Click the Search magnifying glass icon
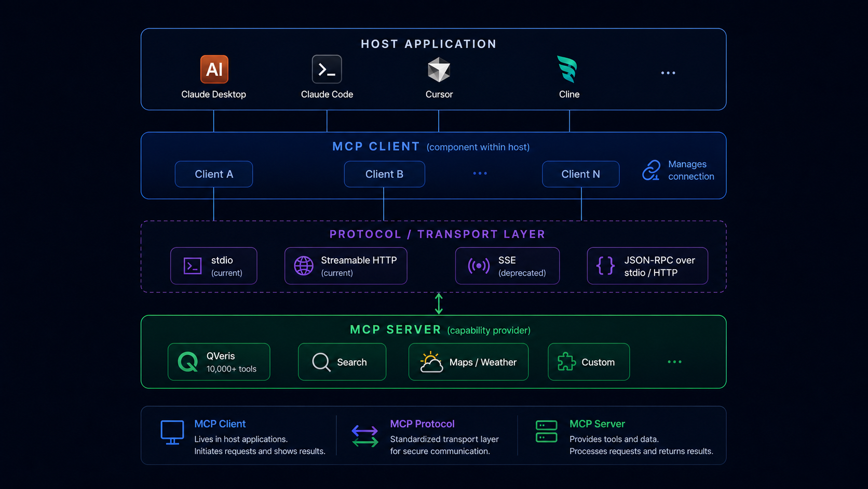 click(x=321, y=362)
